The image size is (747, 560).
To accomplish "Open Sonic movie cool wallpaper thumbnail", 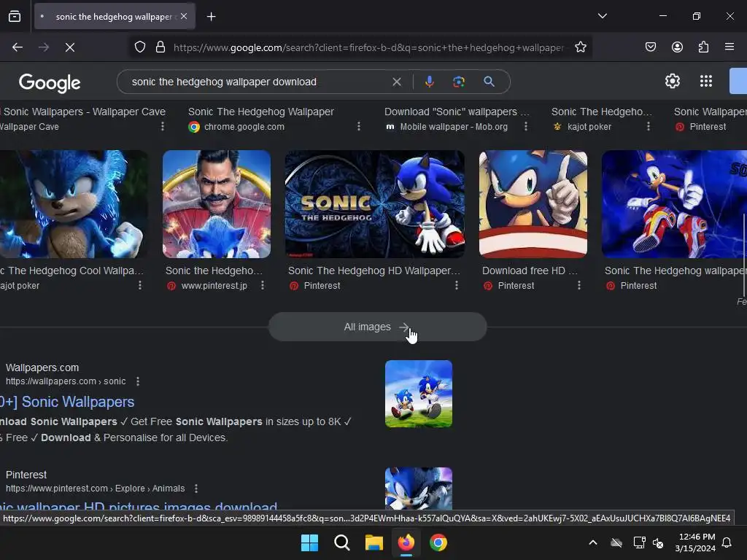I will [74, 204].
